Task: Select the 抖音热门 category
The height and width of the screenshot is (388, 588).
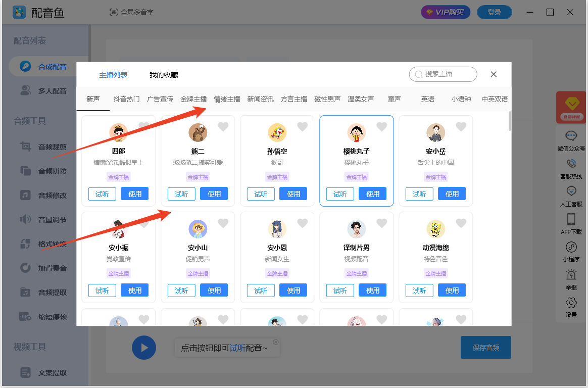Action: click(126, 99)
